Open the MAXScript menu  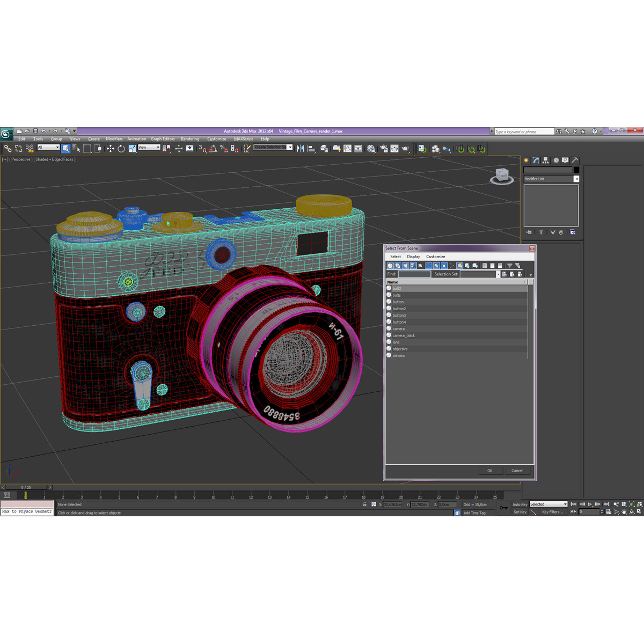pyautogui.click(x=243, y=139)
